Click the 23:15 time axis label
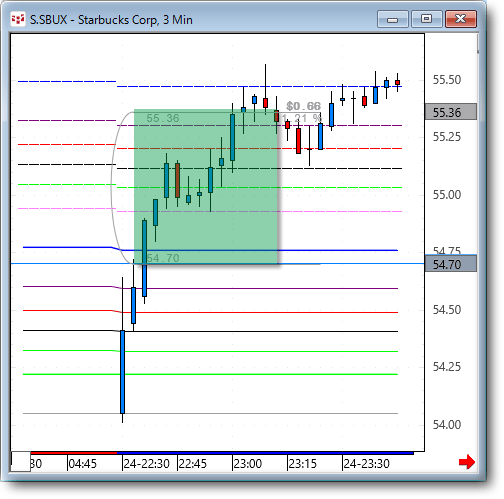The width and height of the screenshot is (504, 499). point(302,463)
